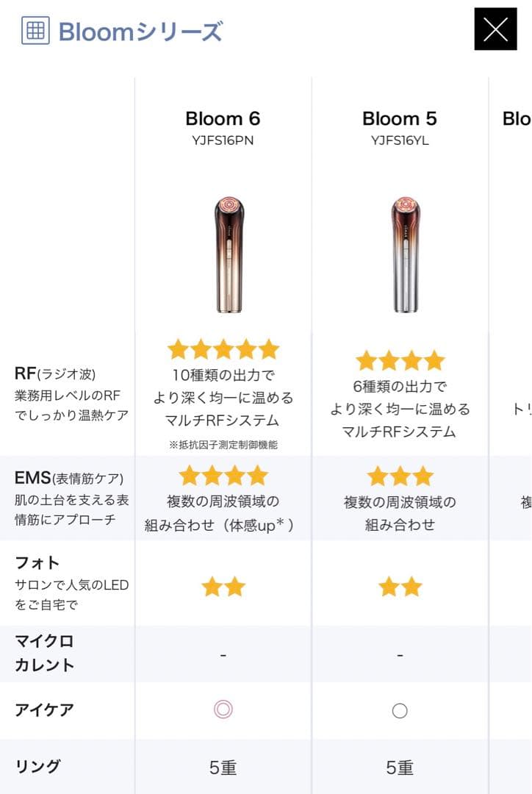Tap the Bloom 6 product image
Viewport: 532px width, 794px height.
(x=223, y=254)
